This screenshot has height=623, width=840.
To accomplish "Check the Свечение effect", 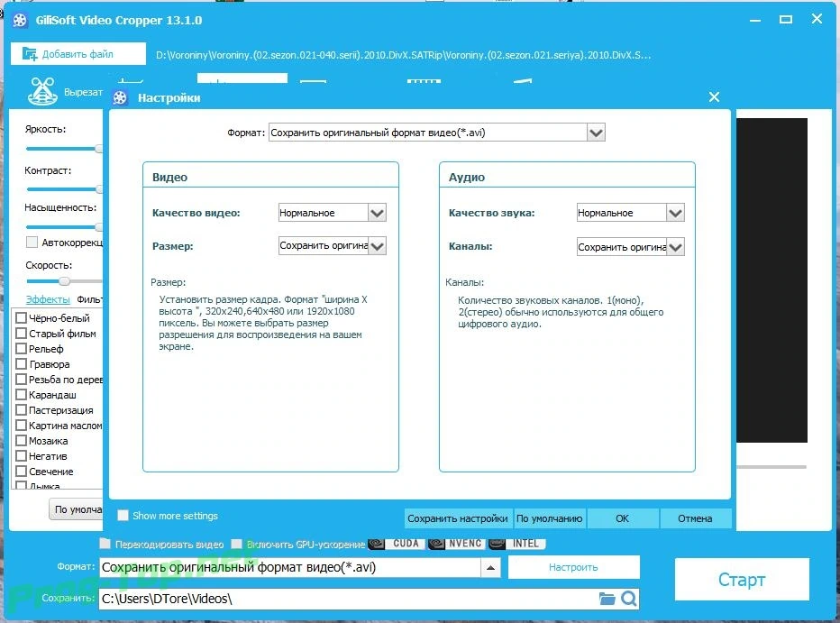I will click(x=22, y=472).
